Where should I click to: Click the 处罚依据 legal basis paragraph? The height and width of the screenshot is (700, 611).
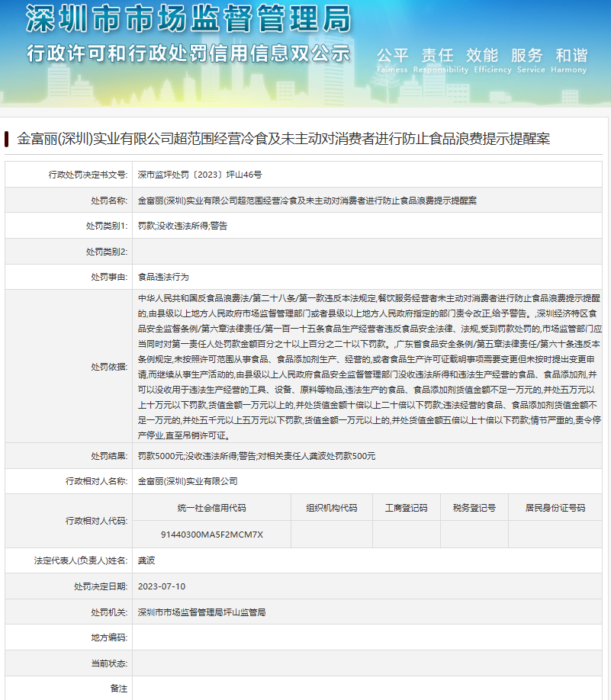(x=369, y=367)
